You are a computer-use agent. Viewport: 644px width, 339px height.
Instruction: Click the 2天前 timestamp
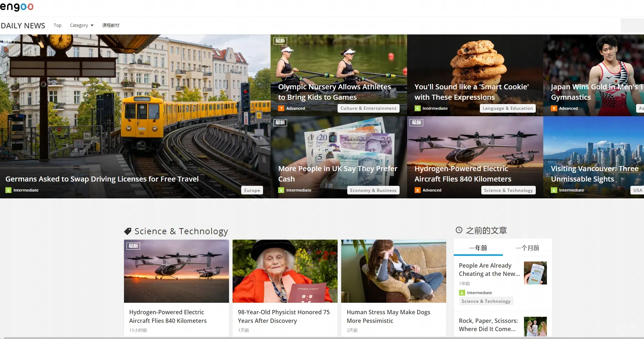(x=352, y=330)
